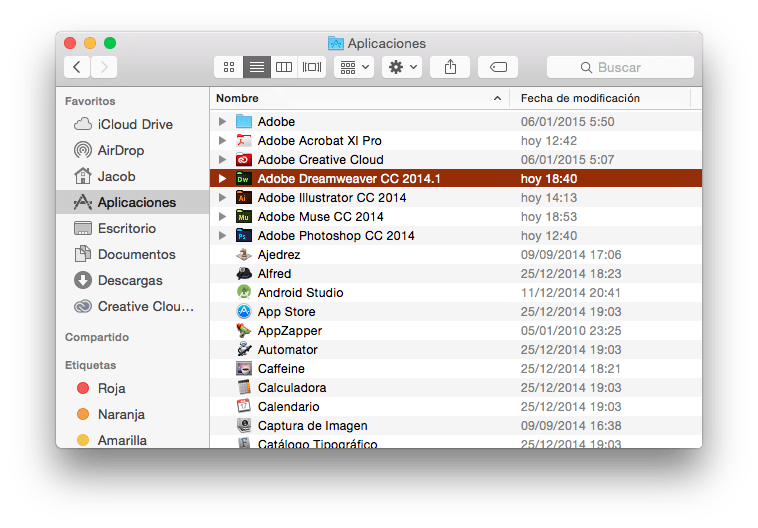Select Caffeine in the list
This screenshot has width=758, height=528.
456,368
